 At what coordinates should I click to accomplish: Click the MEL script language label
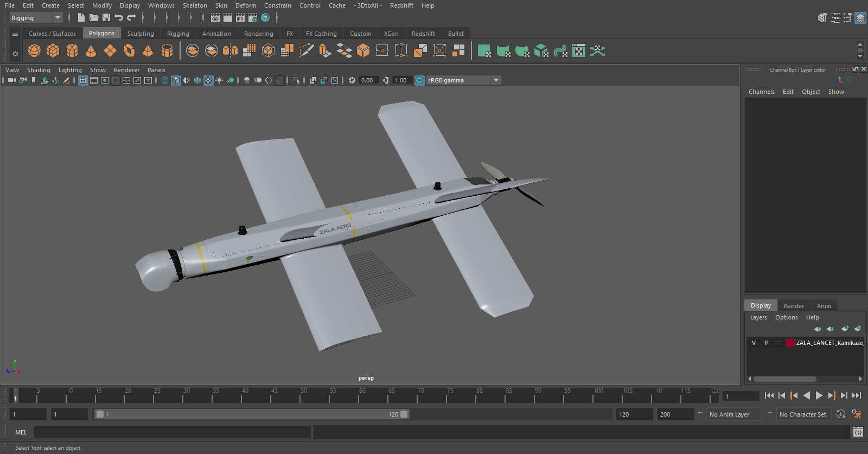21,432
